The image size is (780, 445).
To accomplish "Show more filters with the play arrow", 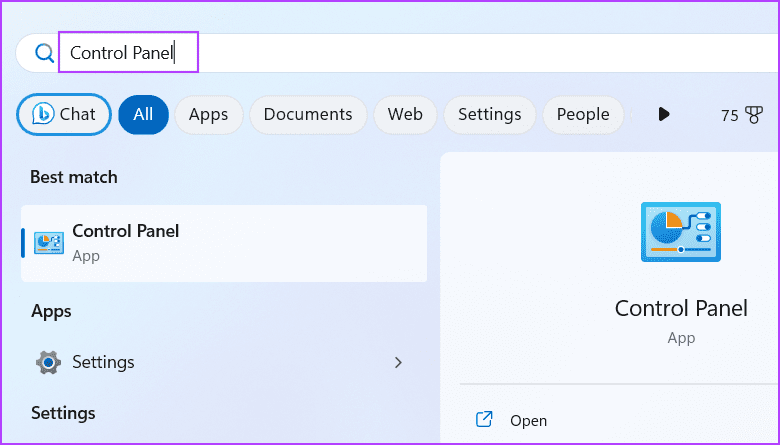I will [664, 115].
